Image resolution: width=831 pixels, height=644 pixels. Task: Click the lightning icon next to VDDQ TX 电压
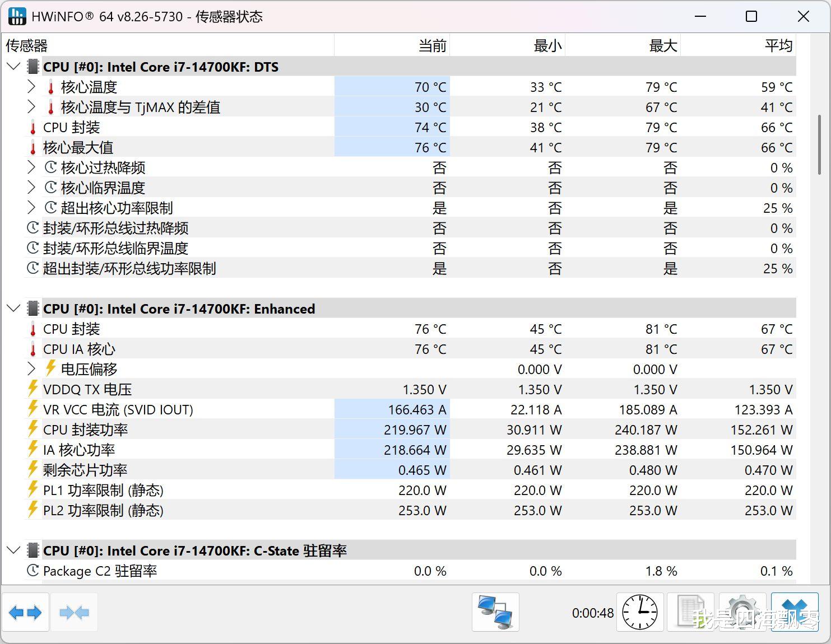pyautogui.click(x=33, y=389)
